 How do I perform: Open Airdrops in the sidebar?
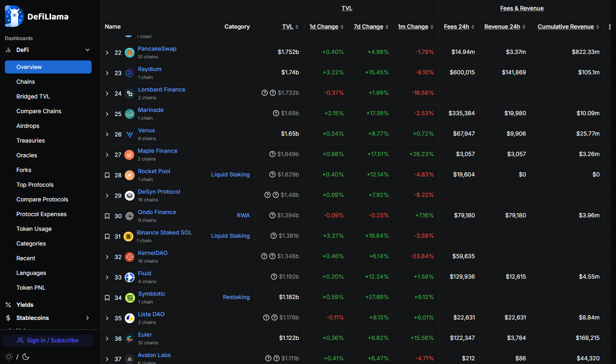(x=28, y=126)
